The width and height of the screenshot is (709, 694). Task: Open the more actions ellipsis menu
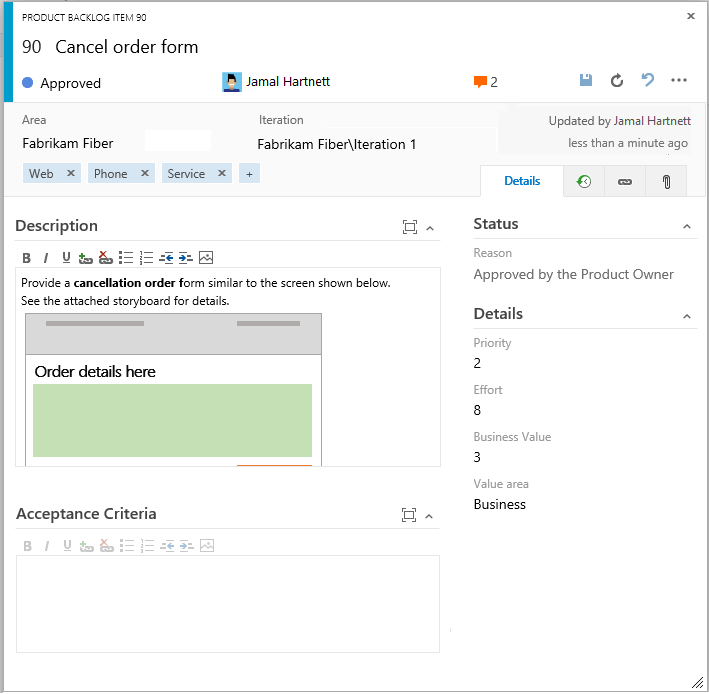(x=678, y=80)
